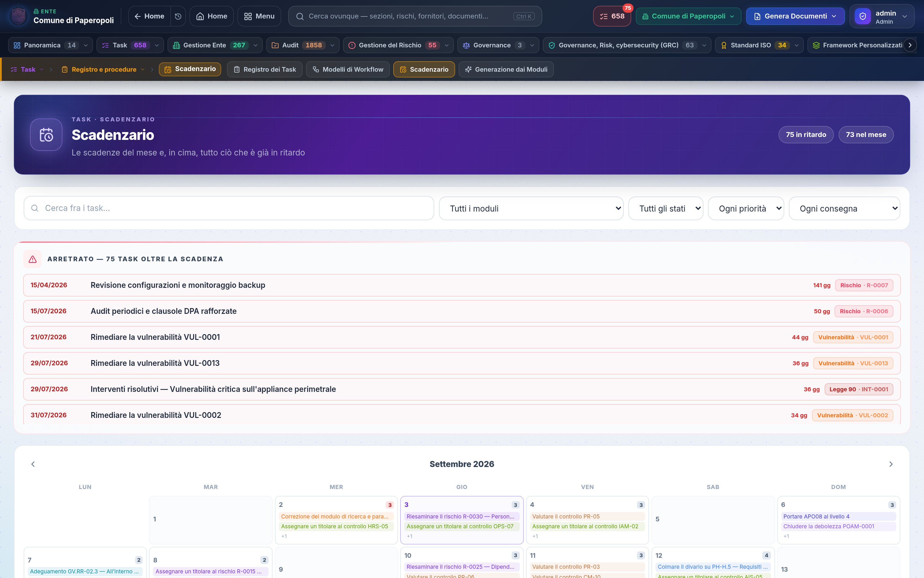Select calendar day 1
Image resolution: width=924 pixels, height=578 pixels.
(x=210, y=520)
